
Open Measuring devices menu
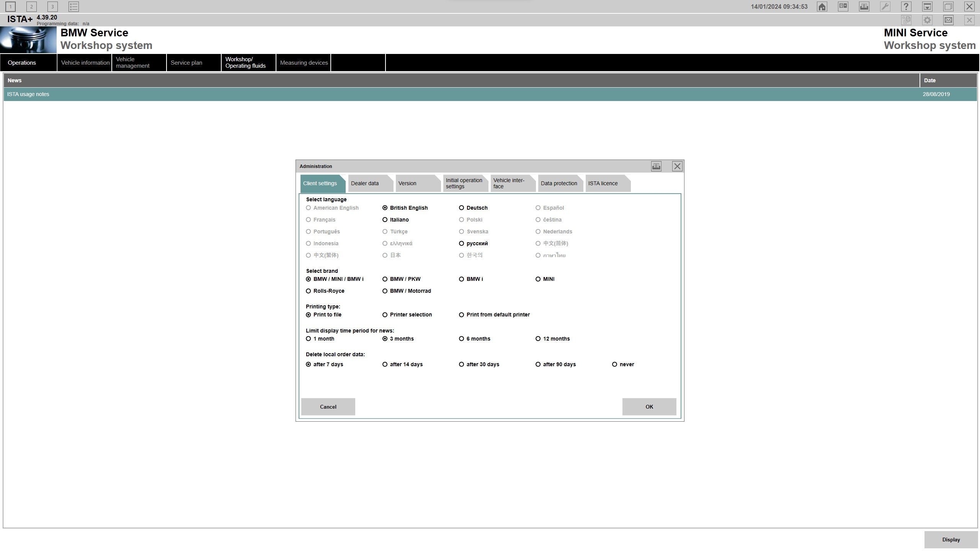tap(304, 62)
